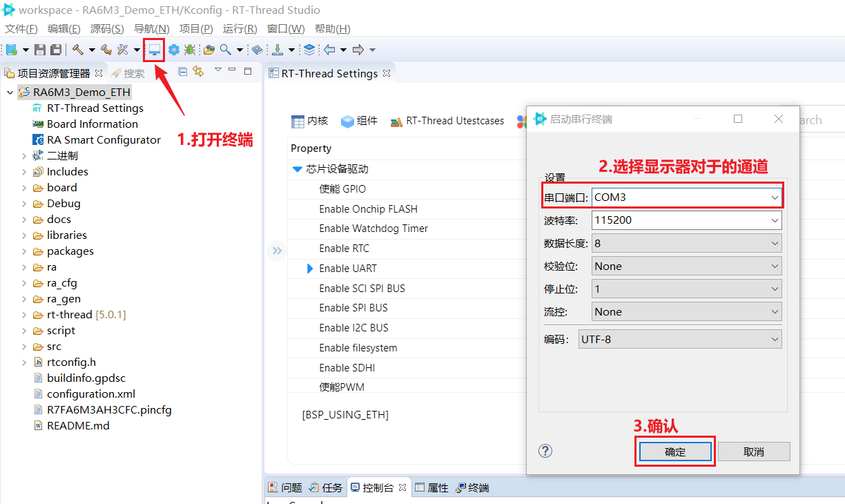Image resolution: width=845 pixels, height=504 pixels.
Task: Toggle Link with Editor arrows icon
Action: pyautogui.click(x=198, y=71)
